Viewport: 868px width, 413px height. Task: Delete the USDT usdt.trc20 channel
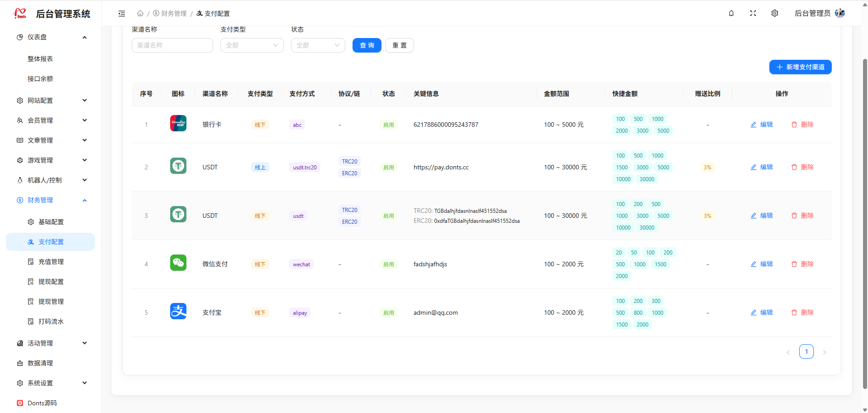[x=802, y=167]
